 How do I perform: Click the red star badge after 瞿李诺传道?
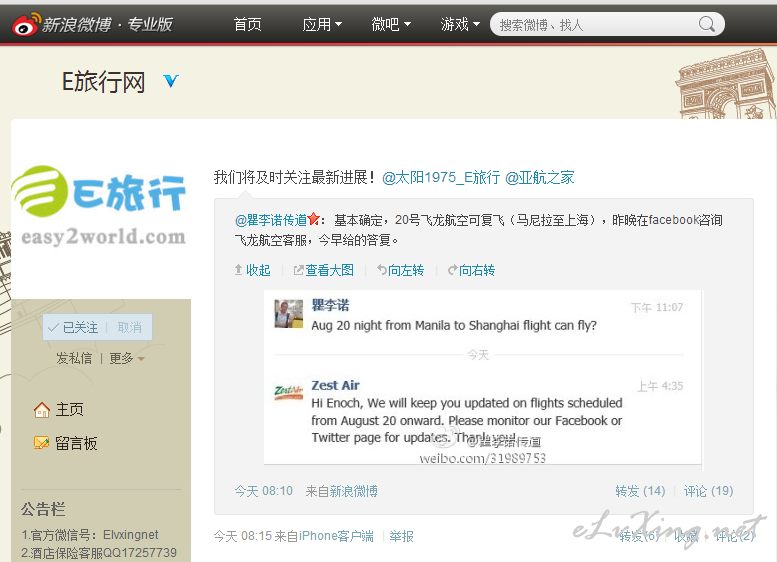tap(313, 219)
